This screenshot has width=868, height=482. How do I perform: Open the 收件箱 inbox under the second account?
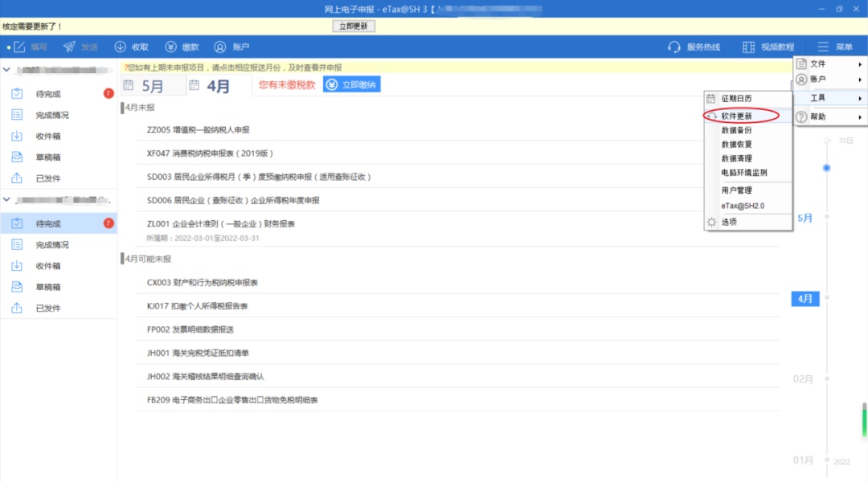[x=48, y=266]
